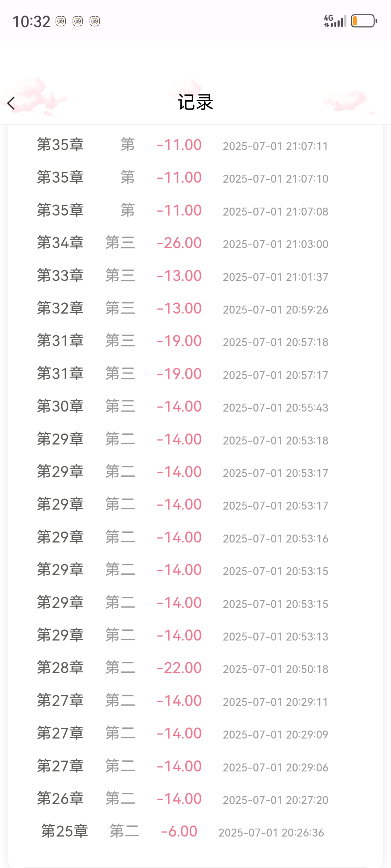391x868 pixels.
Task: Tap the 4G signal strength indicator
Action: point(335,21)
